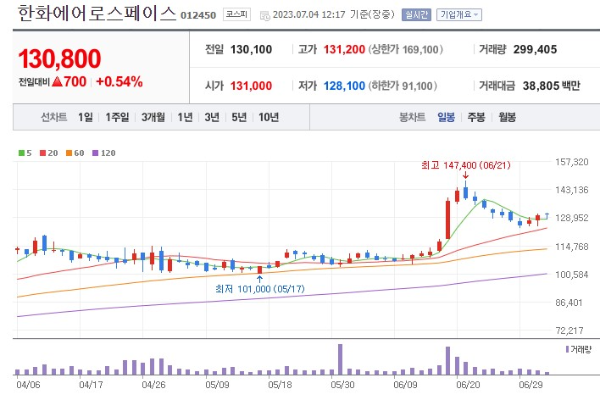Screen dimensions: 600x405
Task: Select the 1일 line chart tab
Action: tap(85, 117)
